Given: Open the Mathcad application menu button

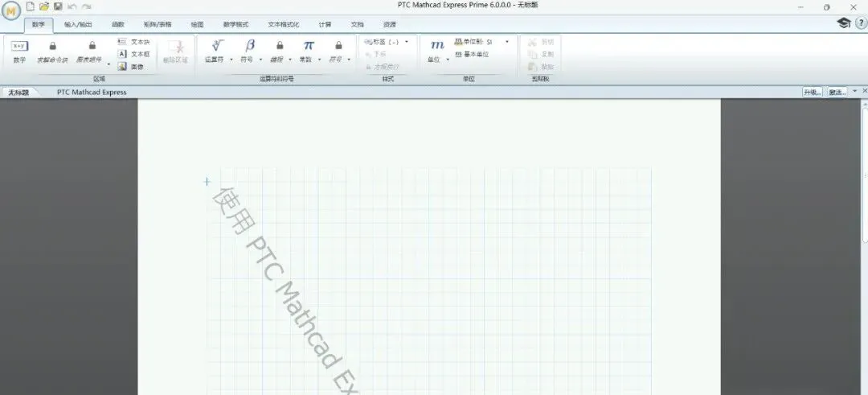Looking at the screenshot, I should click(11, 10).
